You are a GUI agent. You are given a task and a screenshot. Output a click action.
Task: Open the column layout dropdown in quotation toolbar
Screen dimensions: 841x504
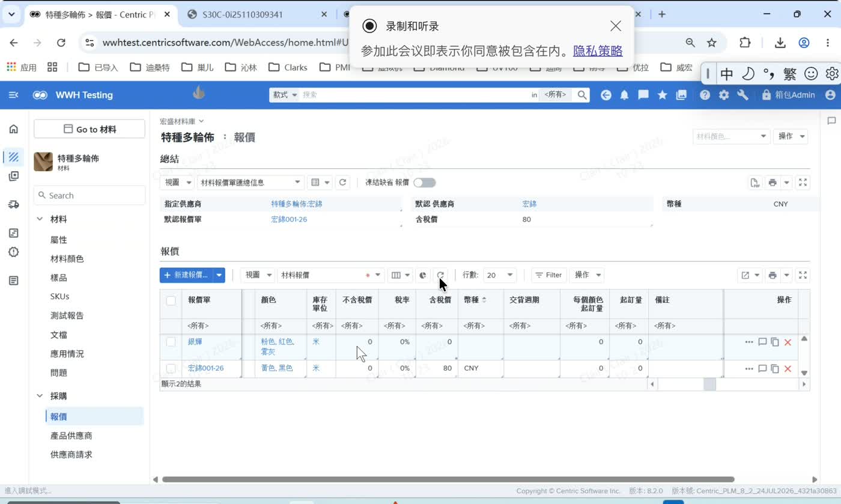click(x=400, y=275)
